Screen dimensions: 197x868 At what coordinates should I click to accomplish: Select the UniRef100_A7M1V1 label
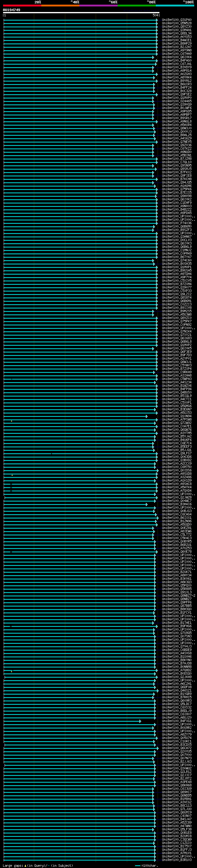coord(176,853)
